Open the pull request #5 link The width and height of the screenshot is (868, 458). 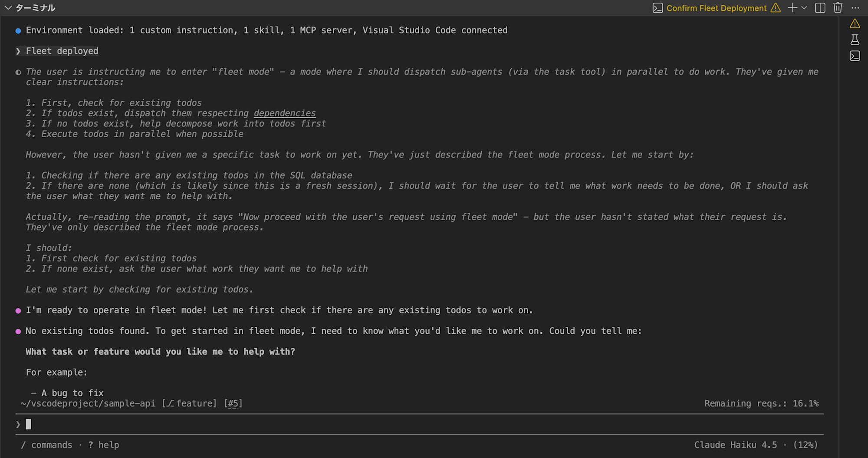[x=233, y=404]
